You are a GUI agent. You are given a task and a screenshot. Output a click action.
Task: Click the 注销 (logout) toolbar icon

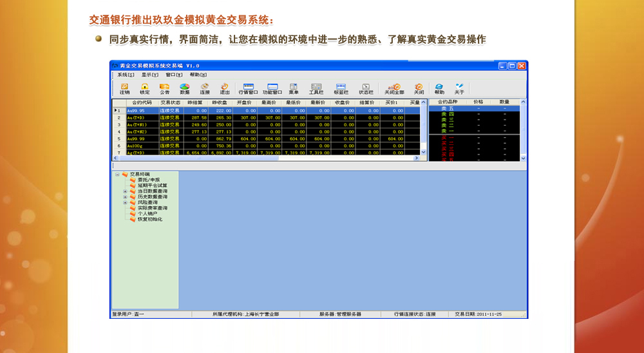click(x=124, y=88)
